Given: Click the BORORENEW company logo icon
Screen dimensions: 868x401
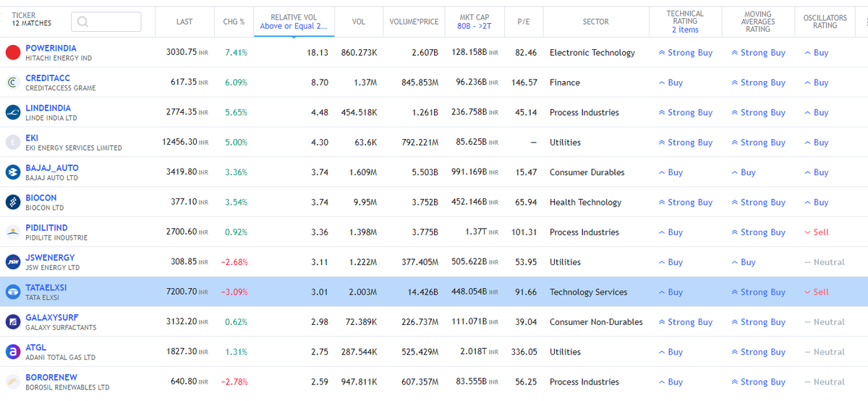Looking at the screenshot, I should (x=12, y=381).
